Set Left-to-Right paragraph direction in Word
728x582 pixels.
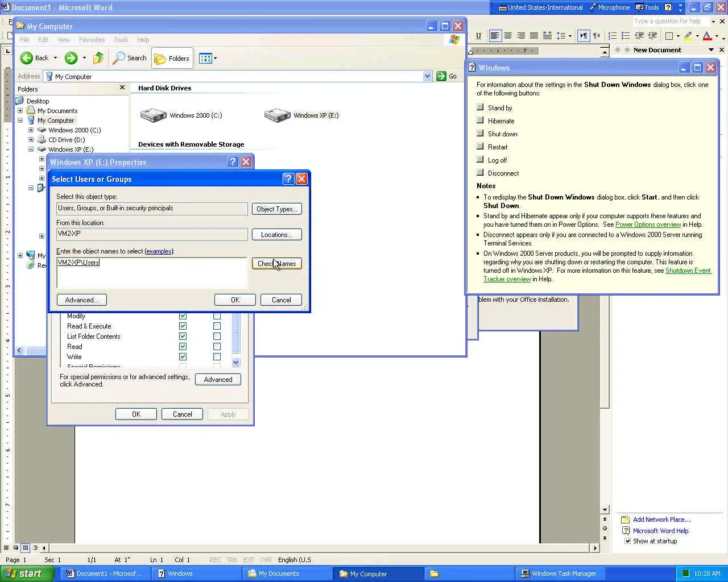tap(584, 36)
